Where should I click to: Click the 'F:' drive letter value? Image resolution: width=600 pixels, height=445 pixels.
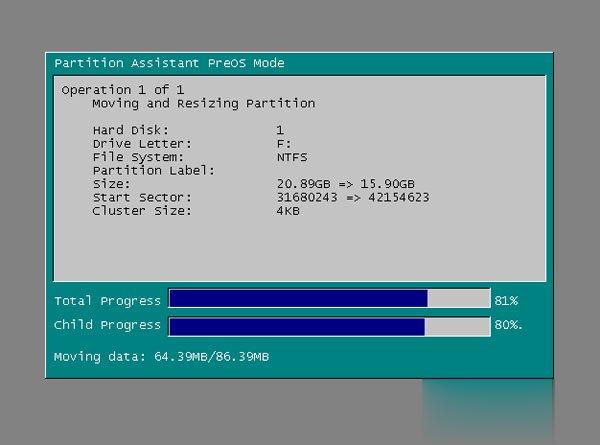(284, 144)
